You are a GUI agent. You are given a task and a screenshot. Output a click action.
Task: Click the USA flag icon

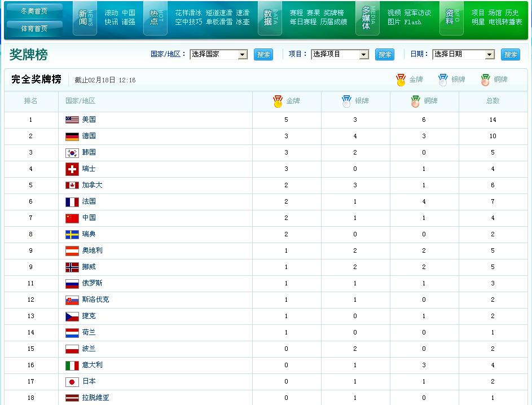tap(72, 120)
